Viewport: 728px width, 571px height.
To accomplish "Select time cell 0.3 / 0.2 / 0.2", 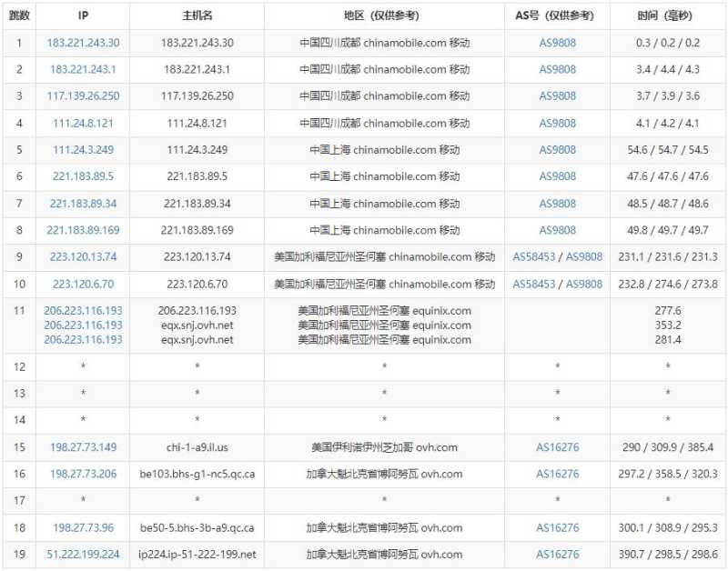I will (x=668, y=43).
